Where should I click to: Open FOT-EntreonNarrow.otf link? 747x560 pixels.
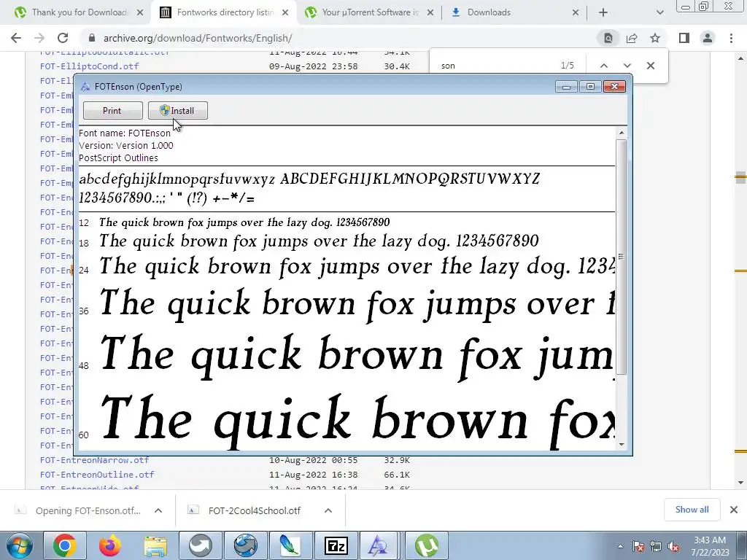click(95, 460)
